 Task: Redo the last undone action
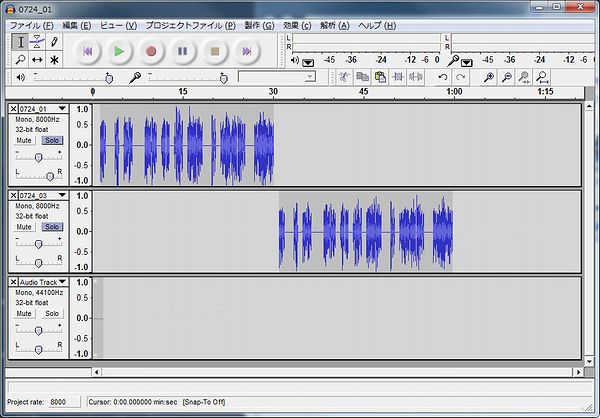tap(461, 77)
